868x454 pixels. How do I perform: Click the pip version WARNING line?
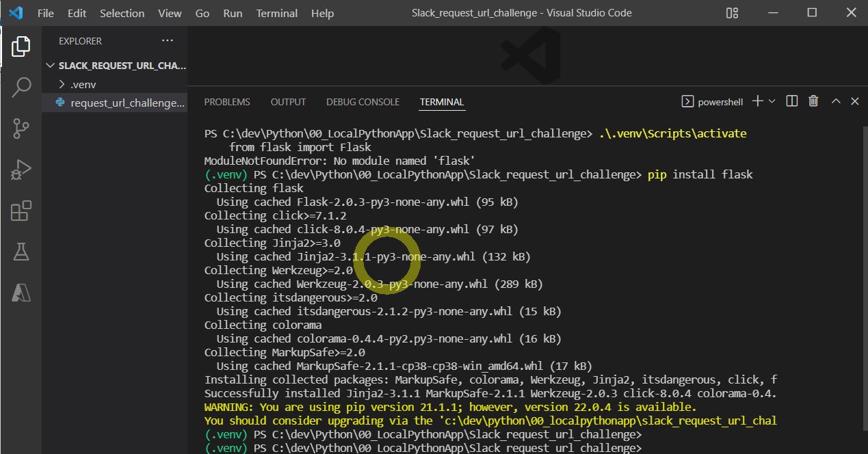point(450,407)
